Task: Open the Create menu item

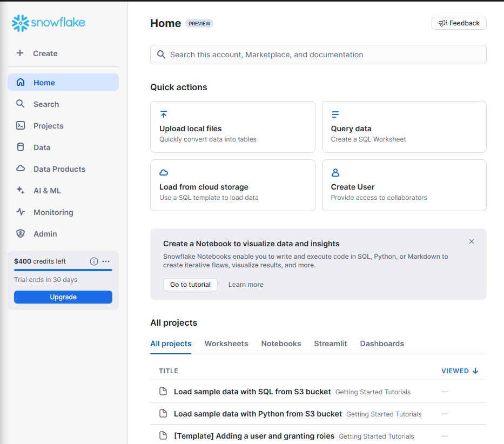Action: (x=63, y=53)
